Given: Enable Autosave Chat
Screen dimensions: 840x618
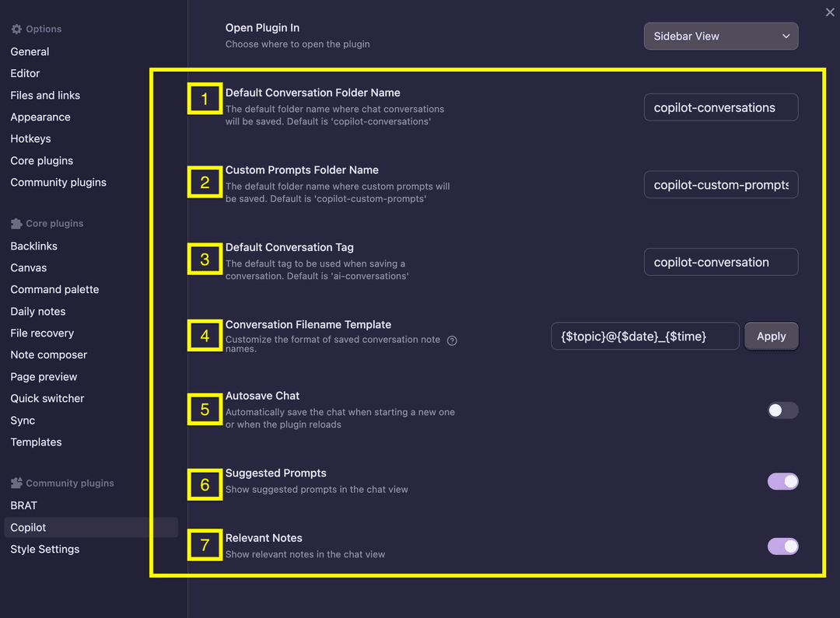Looking at the screenshot, I should [x=782, y=410].
